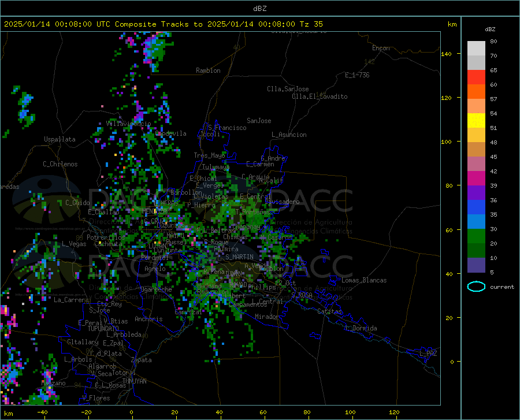Image resolution: width=520 pixels, height=420 pixels.
Task: Click the L_Arboleda map label
Action: point(124,334)
